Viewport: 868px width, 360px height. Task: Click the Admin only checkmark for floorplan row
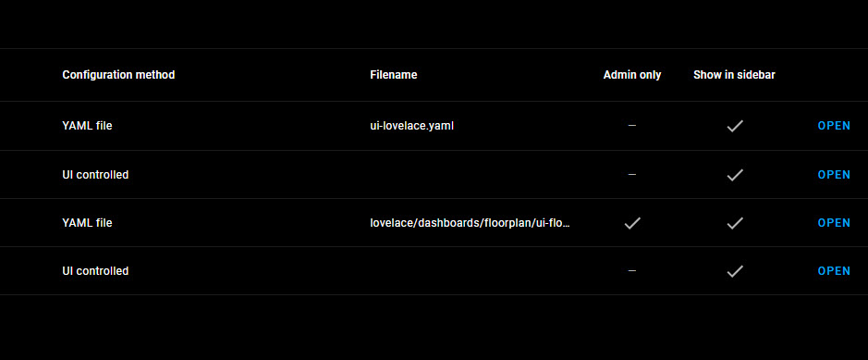point(632,223)
